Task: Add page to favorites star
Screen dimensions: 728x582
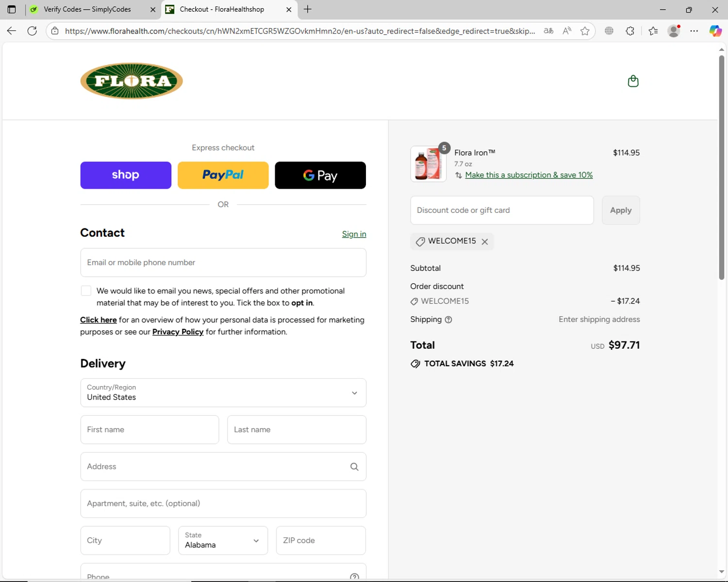Action: pos(585,31)
